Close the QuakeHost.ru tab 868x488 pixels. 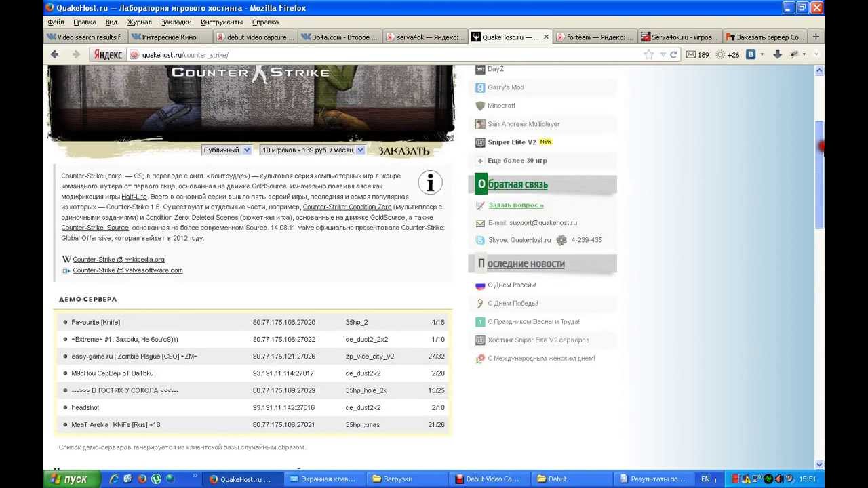point(546,37)
